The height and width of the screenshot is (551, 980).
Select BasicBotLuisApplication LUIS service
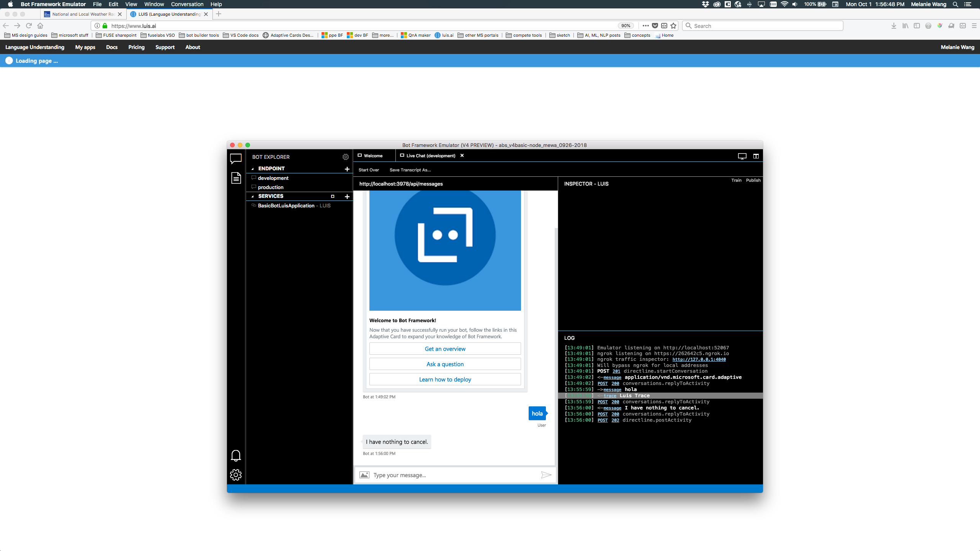pos(286,205)
